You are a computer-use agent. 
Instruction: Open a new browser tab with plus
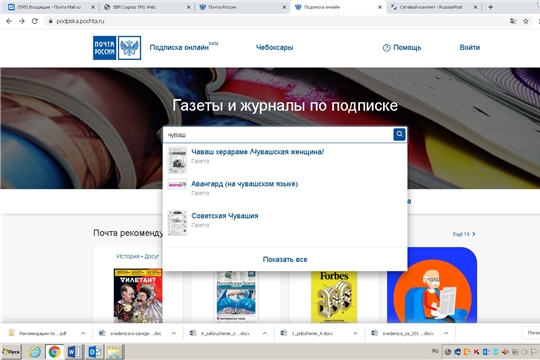pos(490,7)
